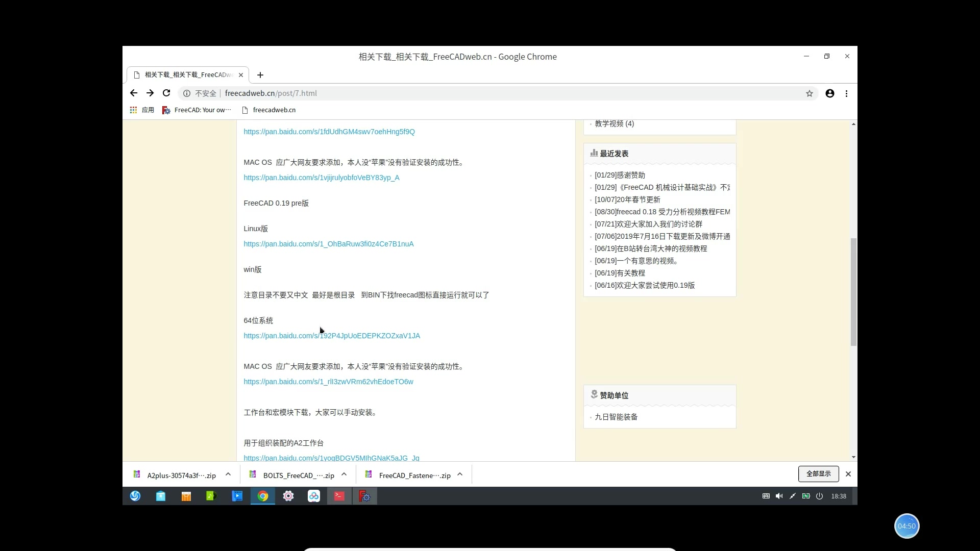Expand the A2plus zip download options
980x551 pixels.
point(228,474)
